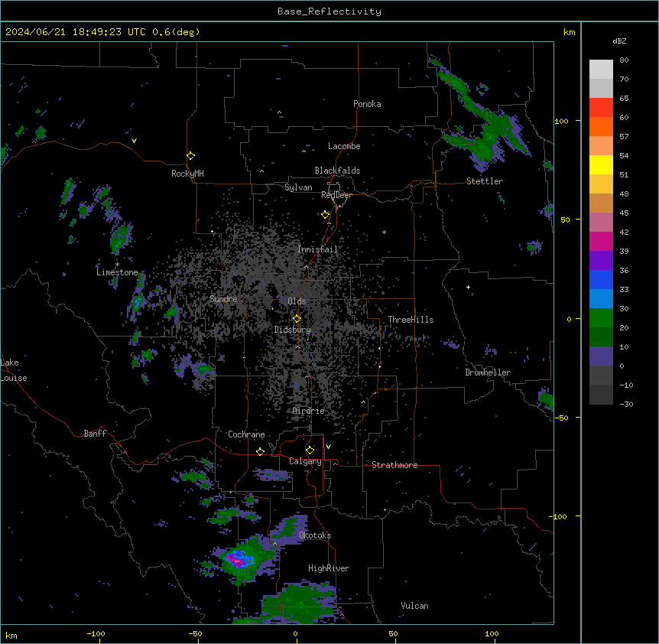The width and height of the screenshot is (659, 644).
Task: Click the km label at bottom left
Action: [x=11, y=635]
